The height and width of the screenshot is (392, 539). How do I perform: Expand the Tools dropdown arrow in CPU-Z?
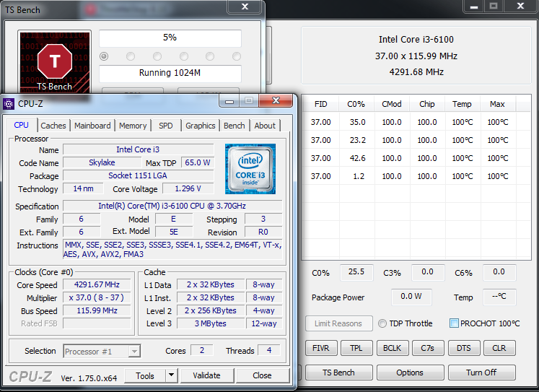(171, 375)
